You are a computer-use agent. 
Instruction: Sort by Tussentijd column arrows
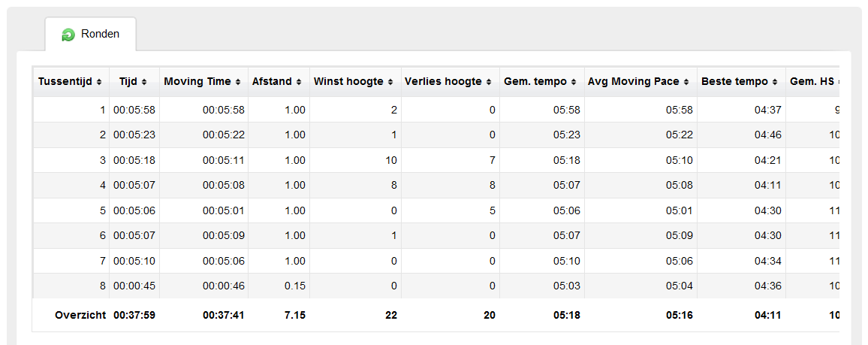pyautogui.click(x=99, y=82)
